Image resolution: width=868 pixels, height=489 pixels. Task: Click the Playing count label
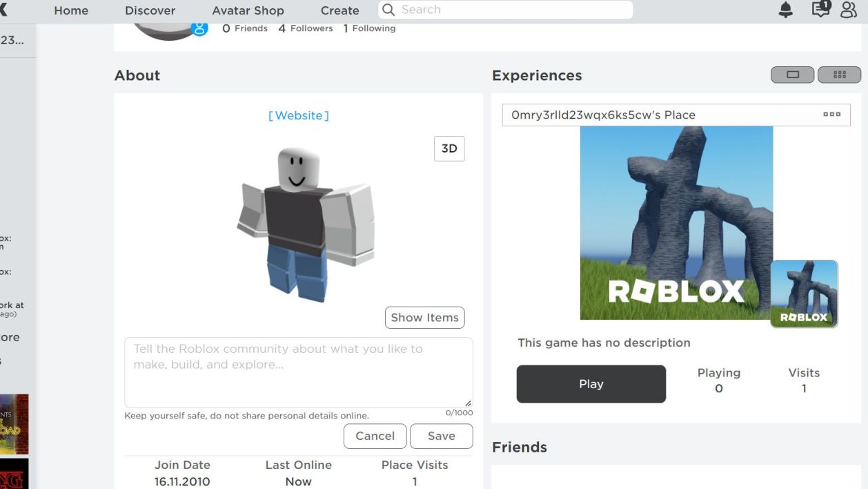pyautogui.click(x=719, y=373)
